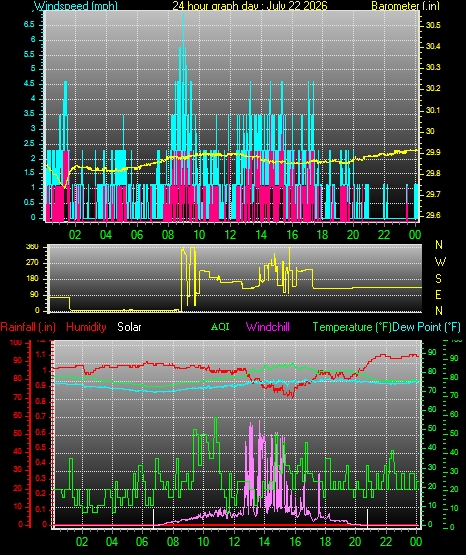The width and height of the screenshot is (466, 555).
Task: Click the "360" wind direction scale value
Action: pos(32,247)
